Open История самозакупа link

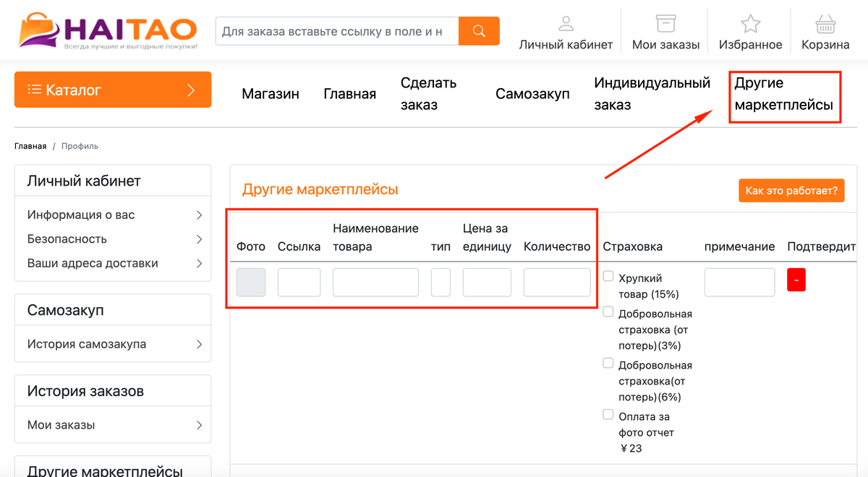pos(87,344)
